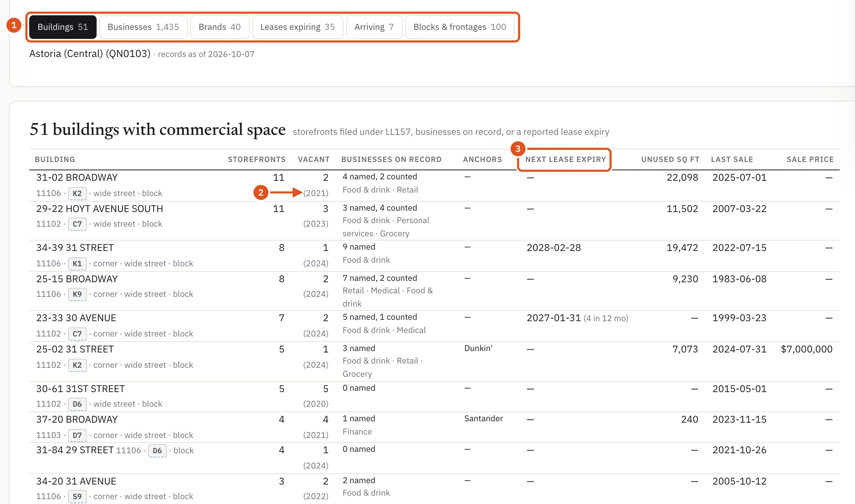Click the D7 class badge for 37-20 Broadway
The width and height of the screenshot is (855, 504).
pyautogui.click(x=77, y=436)
